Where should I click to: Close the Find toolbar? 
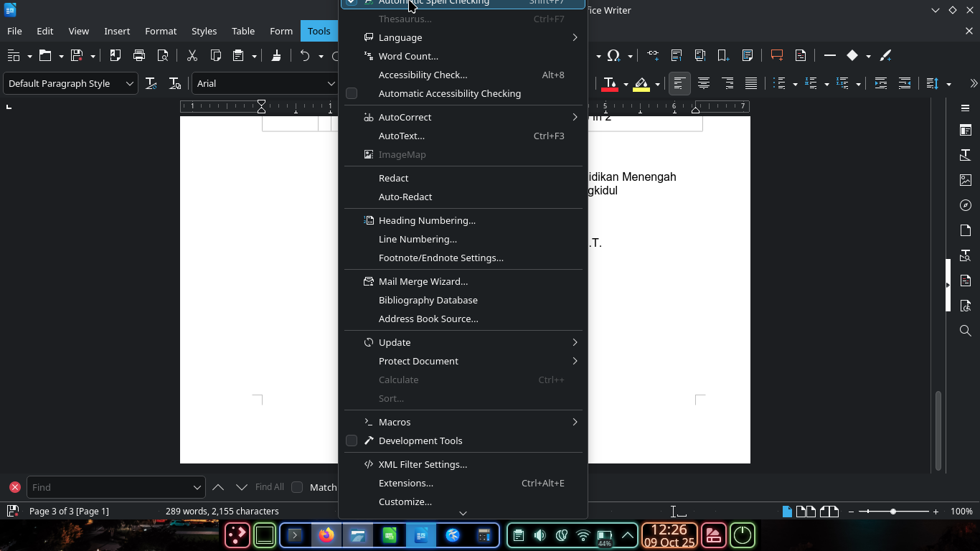(x=14, y=487)
